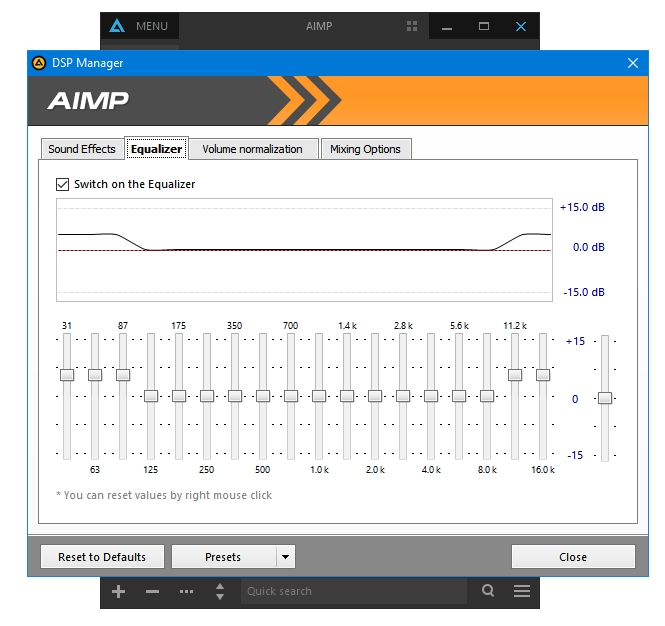
Task: Click the 1.0k band slider handle
Action: (319, 396)
